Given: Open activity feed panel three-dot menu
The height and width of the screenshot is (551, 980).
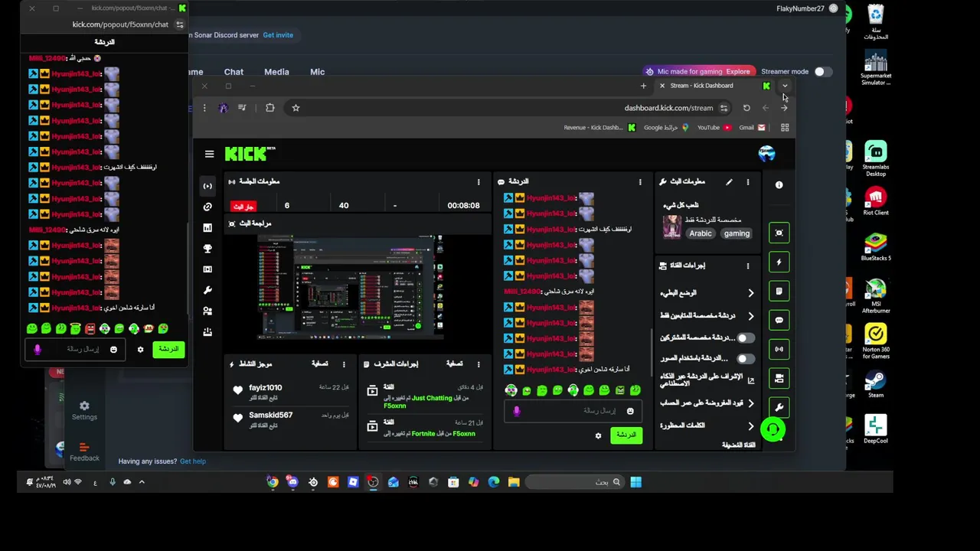Looking at the screenshot, I should (x=344, y=364).
